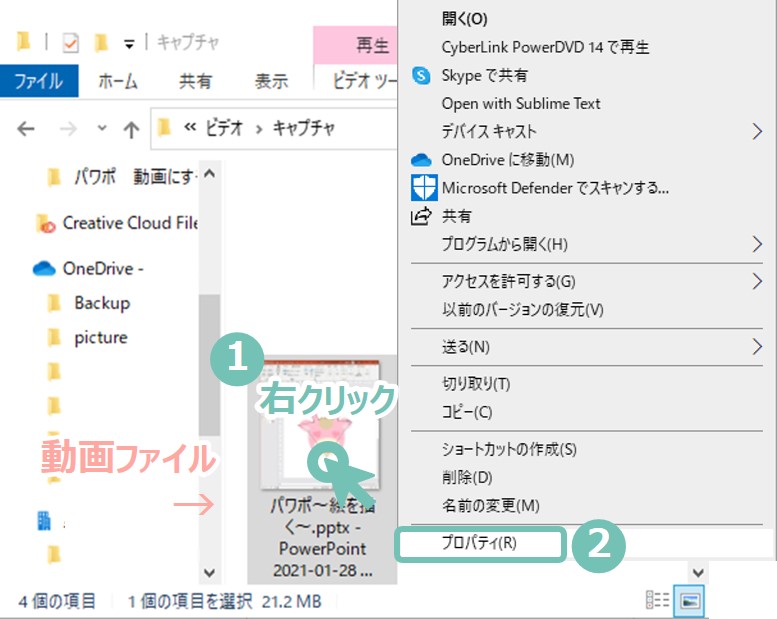This screenshot has width=777, height=619.
Task: Click the share arrow icon beside 共有
Action: coord(421,217)
